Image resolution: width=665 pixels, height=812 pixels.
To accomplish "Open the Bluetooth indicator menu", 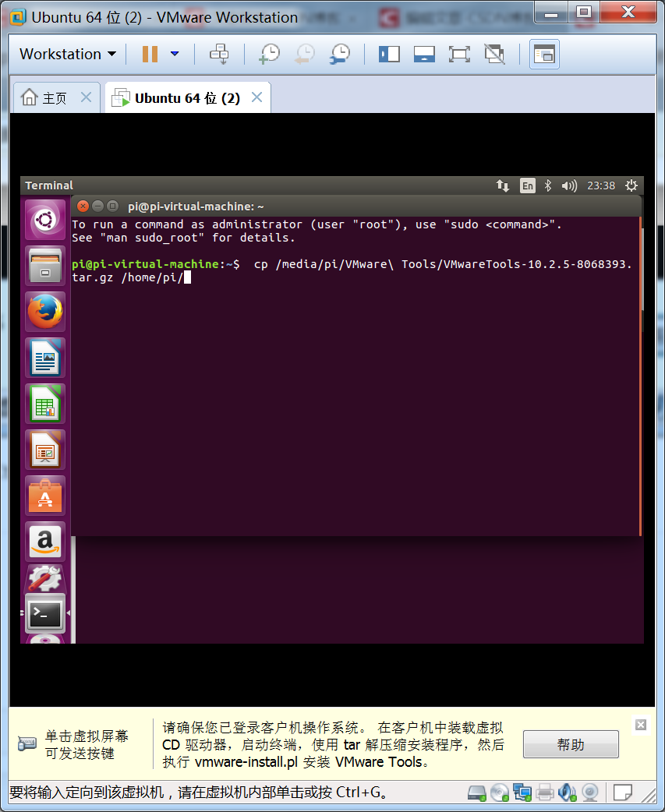I will [548, 185].
